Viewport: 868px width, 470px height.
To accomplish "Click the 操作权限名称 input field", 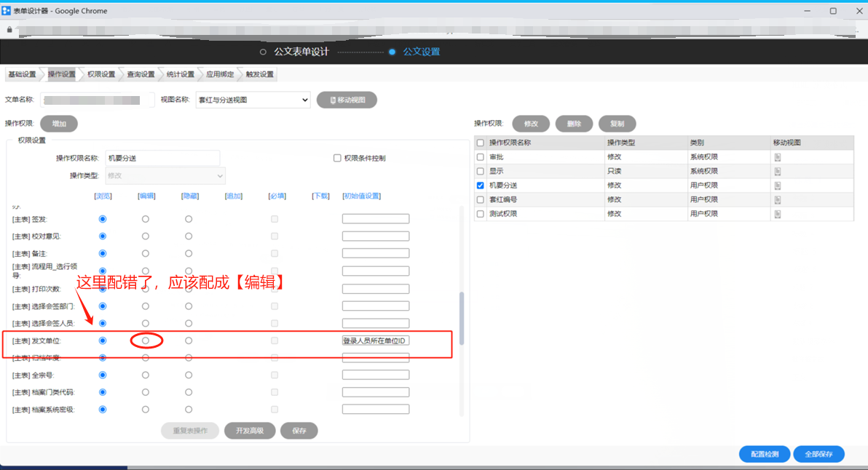I will tap(163, 158).
